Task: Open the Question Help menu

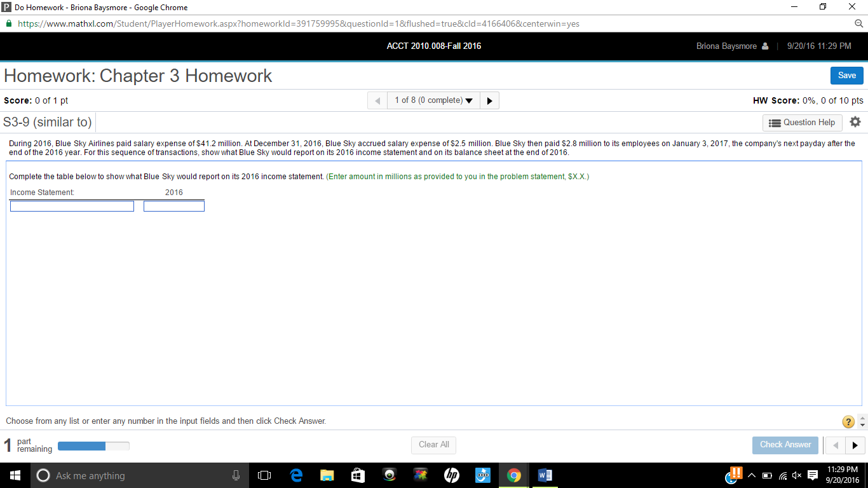Action: pos(802,122)
